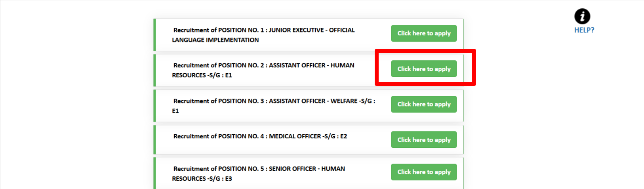Apply for Junior Executive Official Language position
The image size is (644, 189).
point(424,33)
